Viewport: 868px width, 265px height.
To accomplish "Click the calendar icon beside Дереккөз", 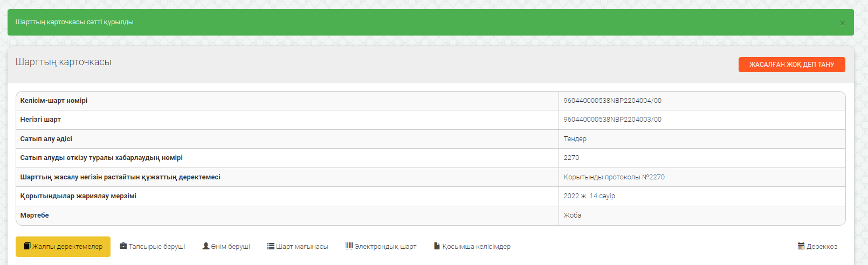I will (801, 246).
